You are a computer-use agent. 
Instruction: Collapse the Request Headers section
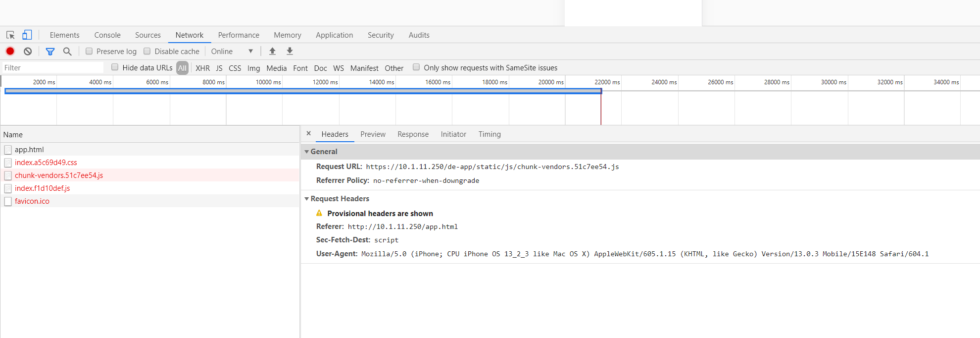click(307, 199)
